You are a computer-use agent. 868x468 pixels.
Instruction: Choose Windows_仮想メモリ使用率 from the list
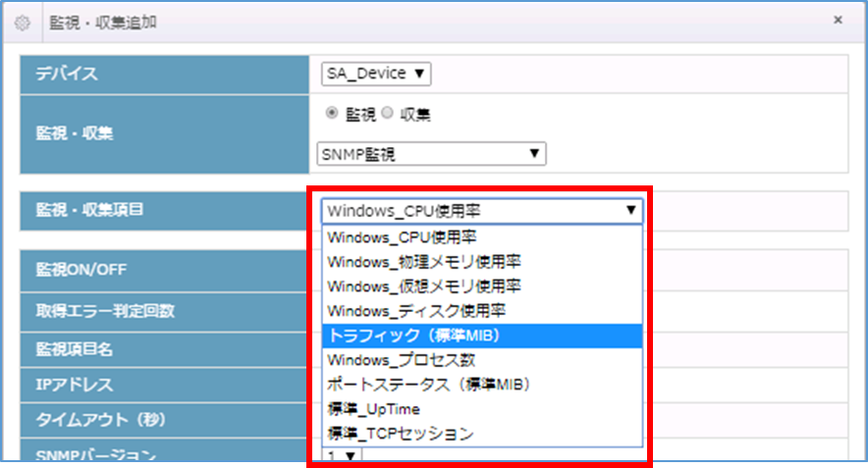tap(482, 286)
